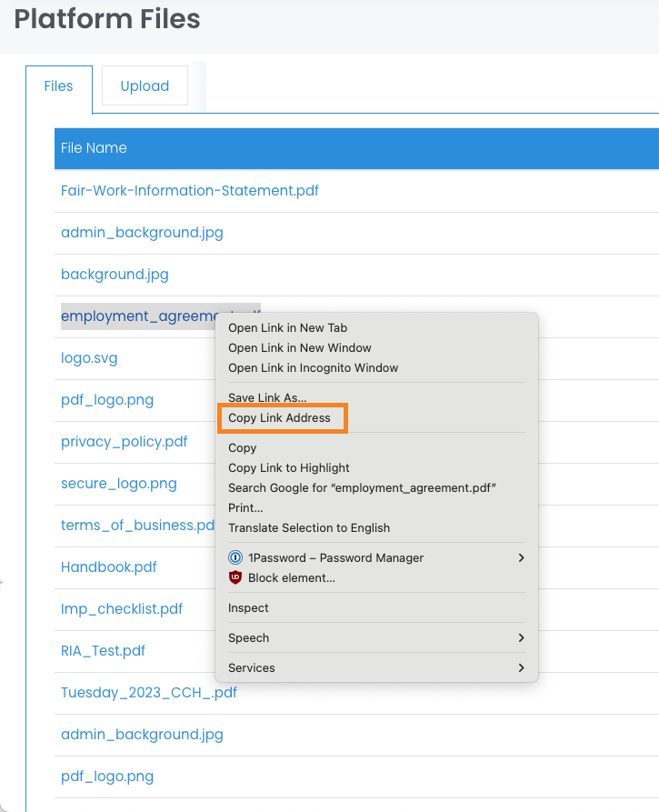Choose Save Link As… option
Image resolution: width=659 pixels, height=812 pixels.
click(x=267, y=398)
